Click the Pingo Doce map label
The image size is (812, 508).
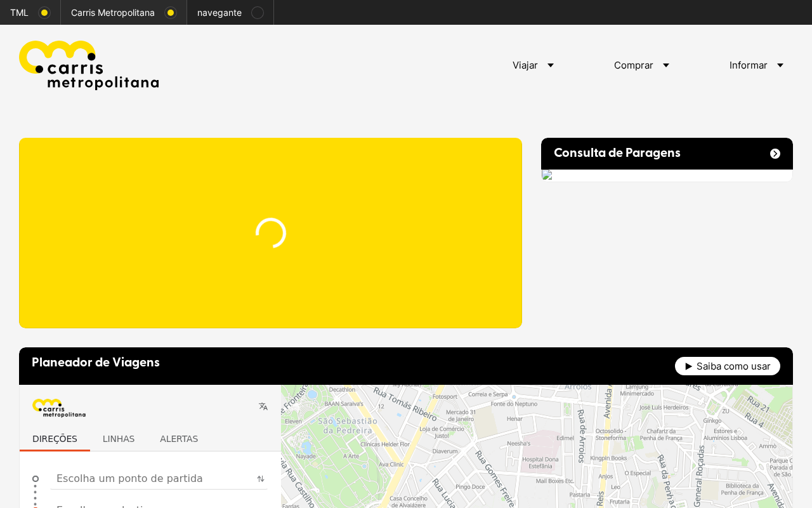(x=470, y=487)
